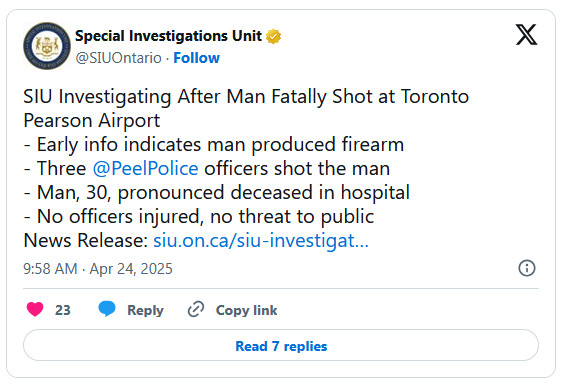The image size is (562, 385).
Task: Open the siu.on.ca news release link
Action: pos(261,240)
